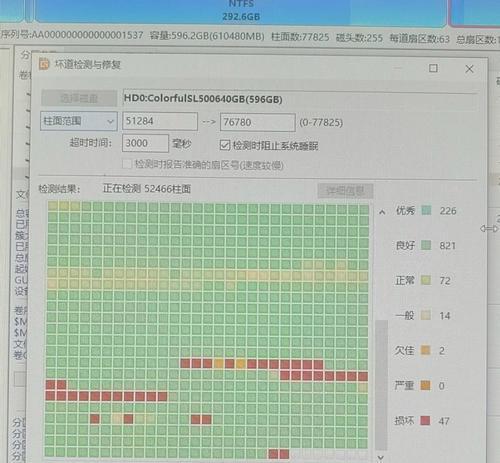Click the end cylinder field 76780

pos(258,122)
